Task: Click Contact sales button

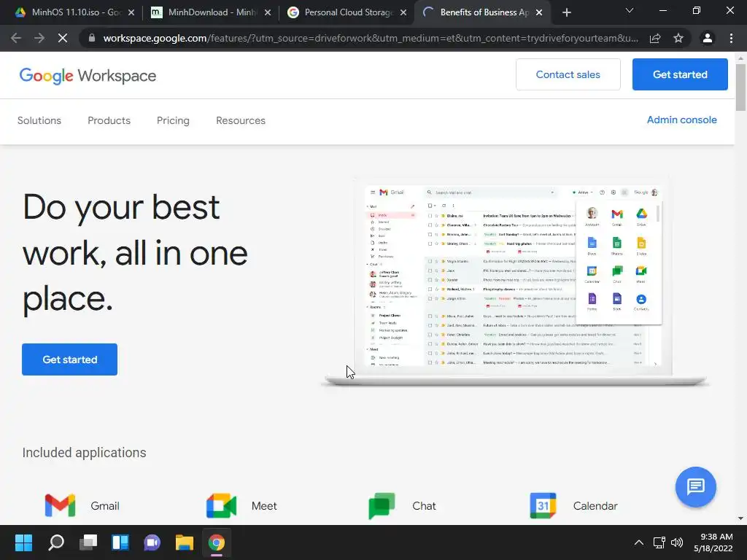Action: [x=568, y=74]
